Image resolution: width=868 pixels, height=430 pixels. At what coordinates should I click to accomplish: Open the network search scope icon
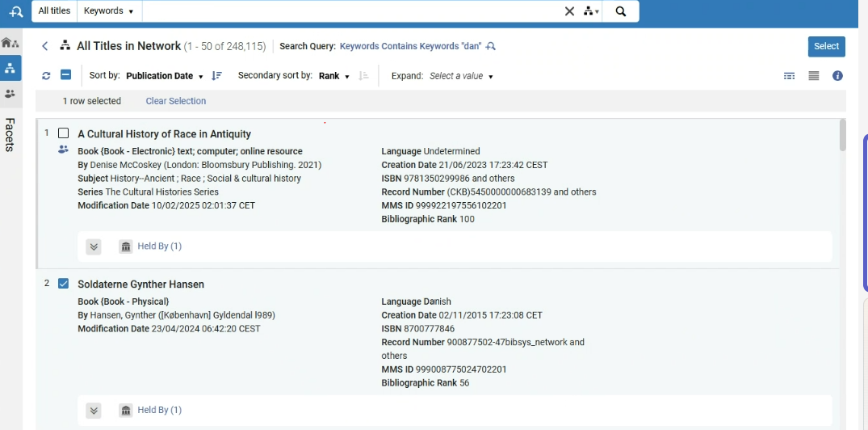[591, 11]
